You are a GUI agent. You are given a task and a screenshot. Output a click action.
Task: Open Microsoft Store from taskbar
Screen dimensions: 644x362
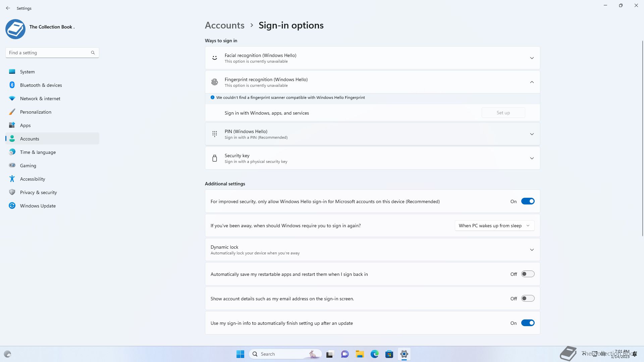pyautogui.click(x=389, y=354)
